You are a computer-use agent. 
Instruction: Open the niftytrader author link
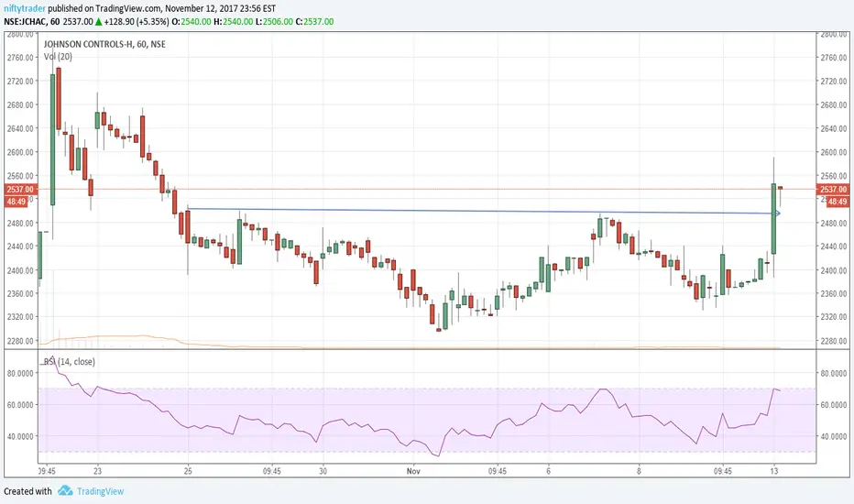pyautogui.click(x=25, y=9)
